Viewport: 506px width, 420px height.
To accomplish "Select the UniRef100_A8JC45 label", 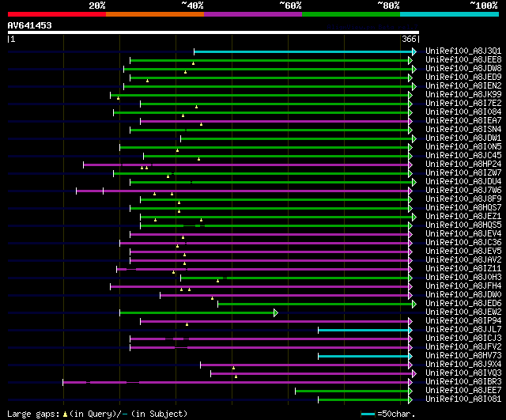I will 463,156.
